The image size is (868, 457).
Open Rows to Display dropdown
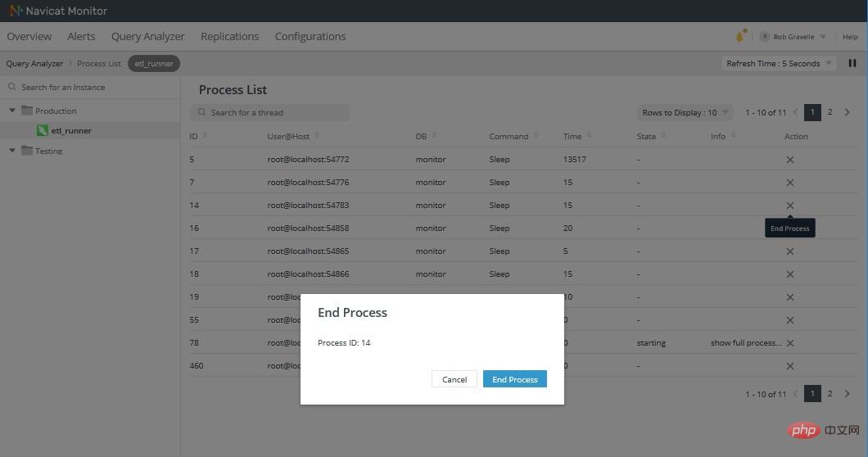click(685, 112)
